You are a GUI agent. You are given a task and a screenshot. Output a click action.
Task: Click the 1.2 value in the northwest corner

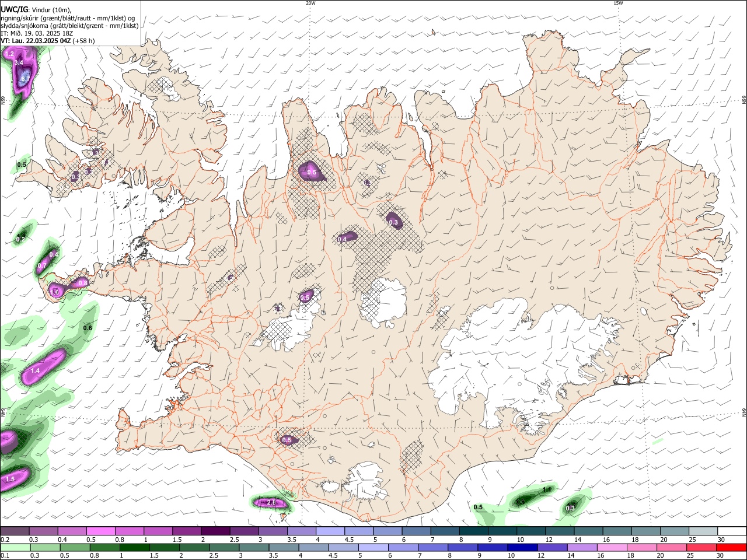pos(9,54)
